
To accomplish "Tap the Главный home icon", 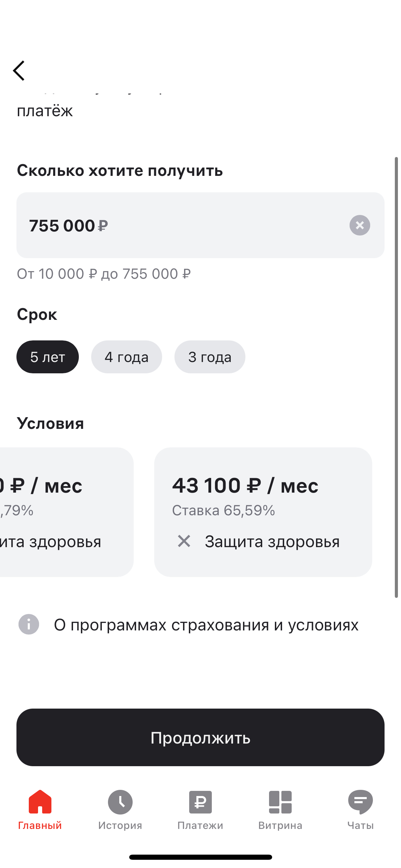I will coord(40,802).
